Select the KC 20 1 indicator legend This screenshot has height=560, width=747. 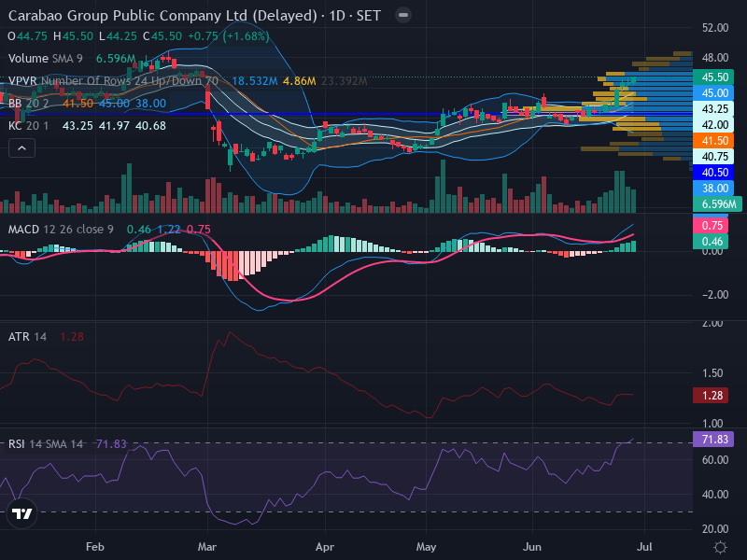click(x=28, y=126)
